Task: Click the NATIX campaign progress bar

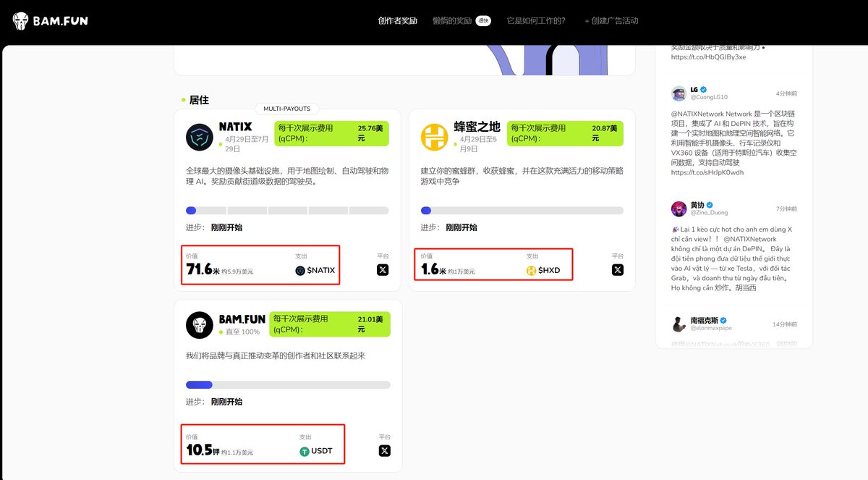Action: pos(287,211)
